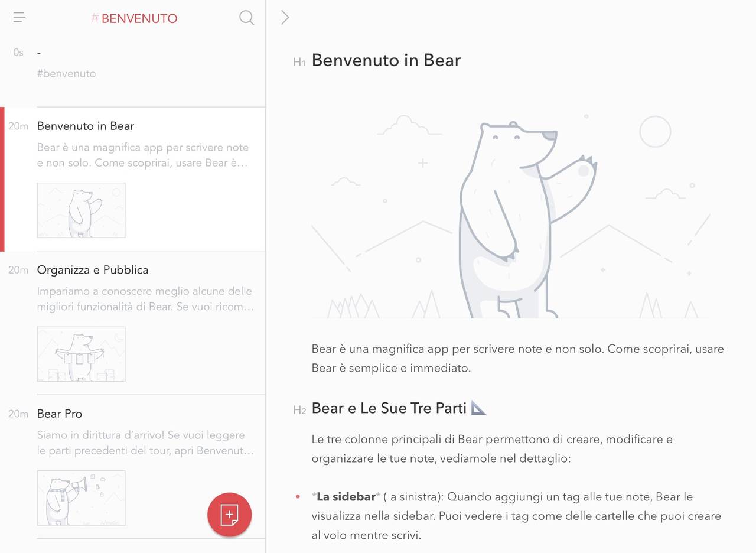The width and height of the screenshot is (756, 553).
Task: Click the H2 heading marker
Action: pyautogui.click(x=299, y=410)
